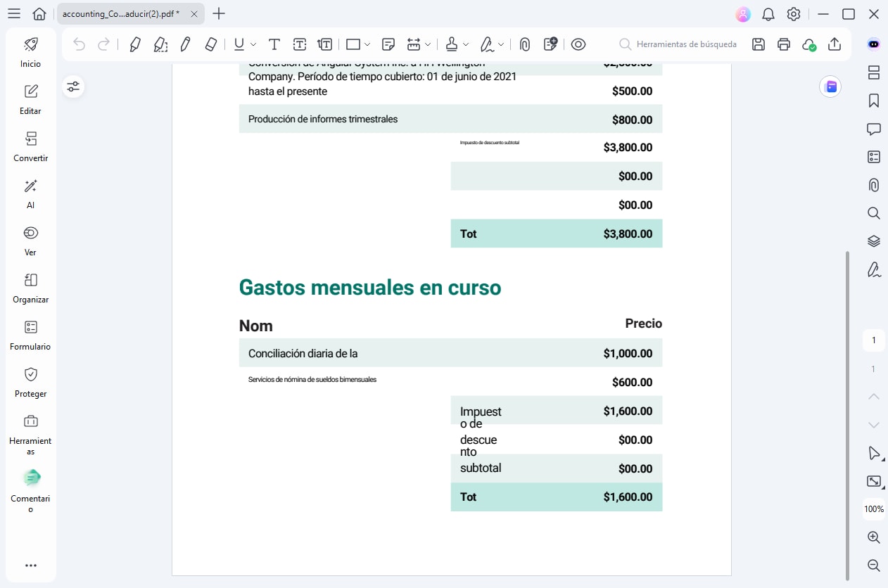Screen dimensions: 888x588
Task: Save the document
Action: (x=758, y=44)
